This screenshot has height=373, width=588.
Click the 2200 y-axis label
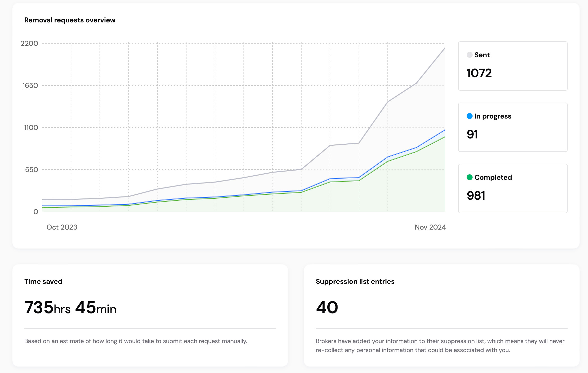point(29,43)
